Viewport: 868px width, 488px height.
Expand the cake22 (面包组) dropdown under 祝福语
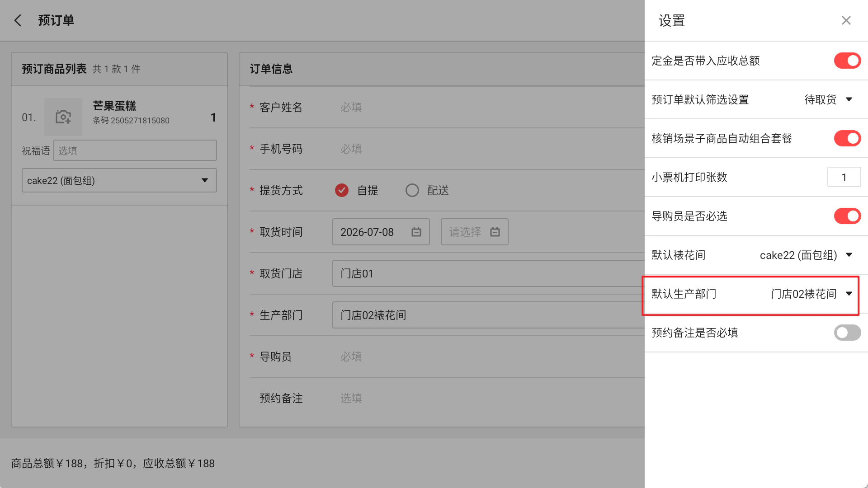point(119,180)
